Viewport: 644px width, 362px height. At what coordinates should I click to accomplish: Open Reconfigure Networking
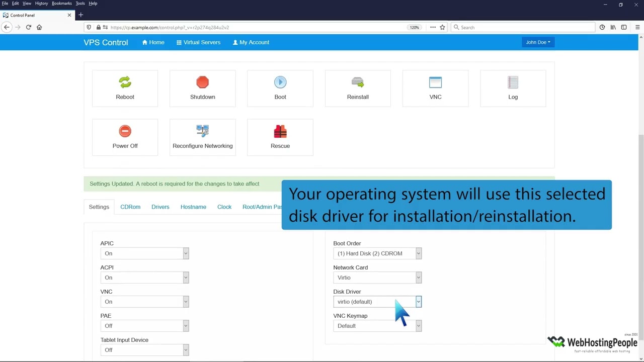pos(202,137)
